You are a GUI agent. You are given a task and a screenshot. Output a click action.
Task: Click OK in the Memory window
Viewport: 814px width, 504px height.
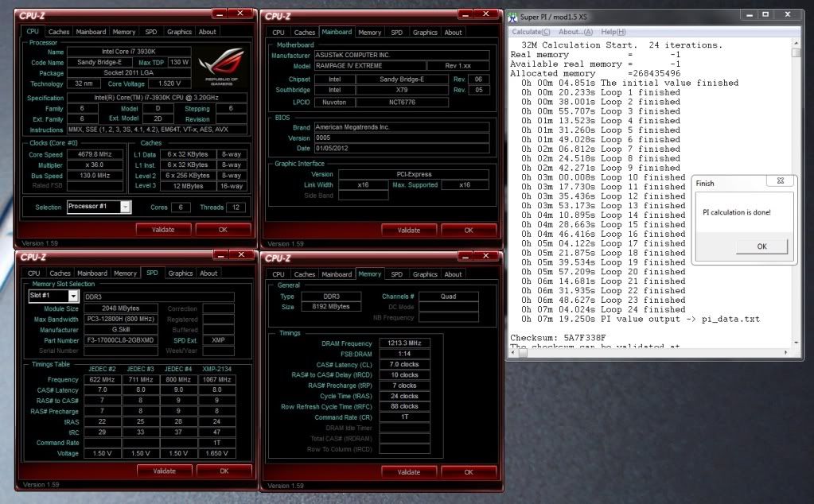pos(468,472)
